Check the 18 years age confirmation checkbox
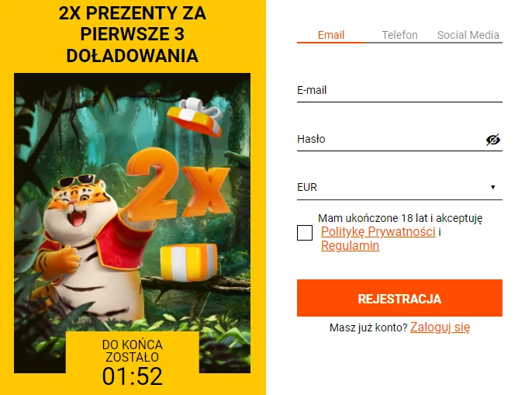 click(305, 233)
